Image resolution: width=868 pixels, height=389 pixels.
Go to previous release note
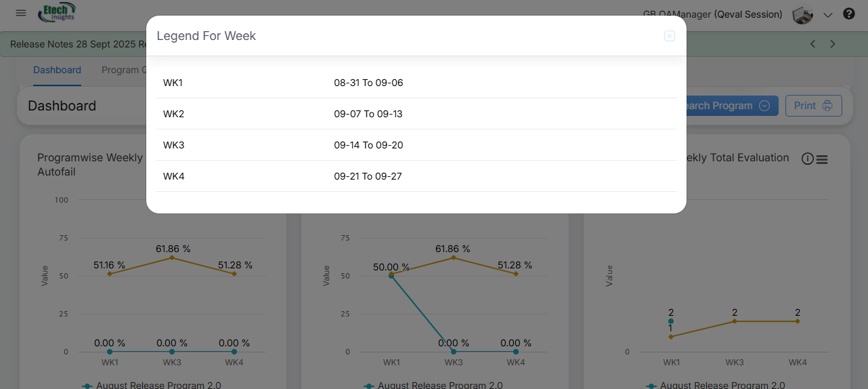[813, 44]
